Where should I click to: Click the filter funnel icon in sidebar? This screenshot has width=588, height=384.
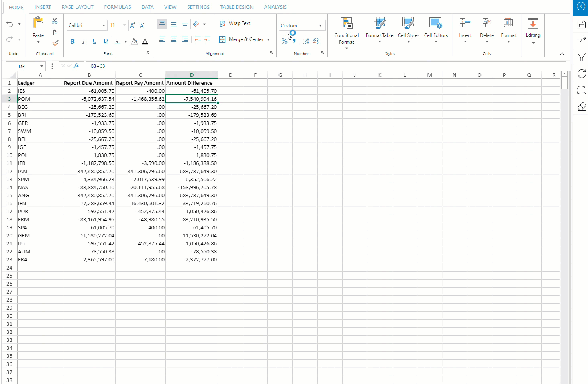click(581, 57)
